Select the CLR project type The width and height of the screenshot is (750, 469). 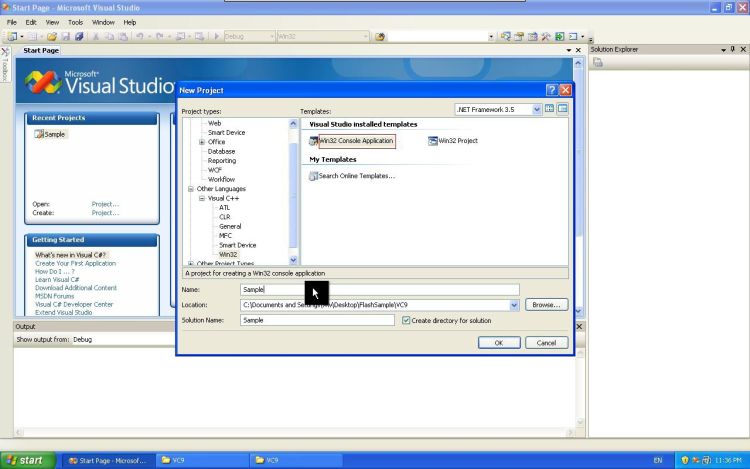click(x=225, y=217)
